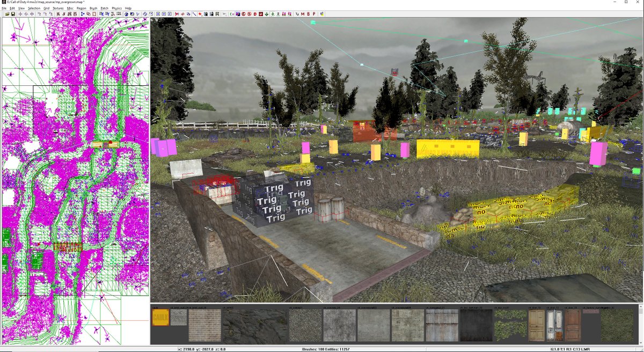
Task: Click the blue four-arrow move icon
Action: (x=145, y=14)
